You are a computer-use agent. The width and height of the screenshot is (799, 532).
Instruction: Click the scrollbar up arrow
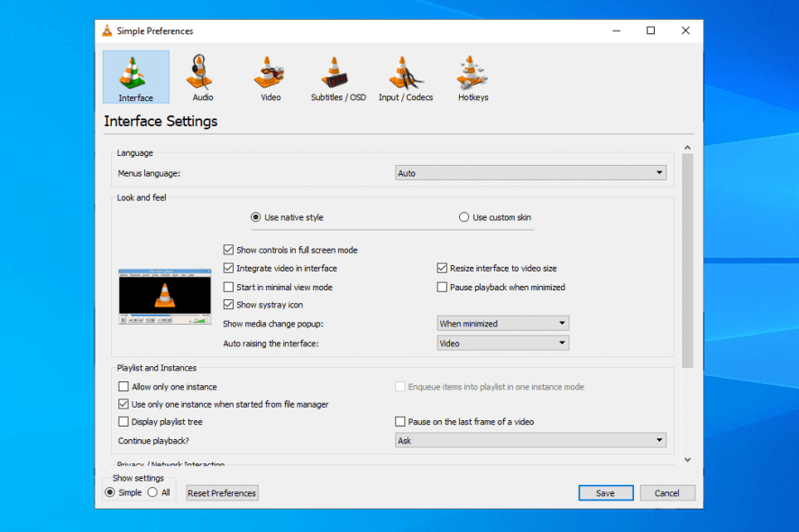click(x=687, y=147)
